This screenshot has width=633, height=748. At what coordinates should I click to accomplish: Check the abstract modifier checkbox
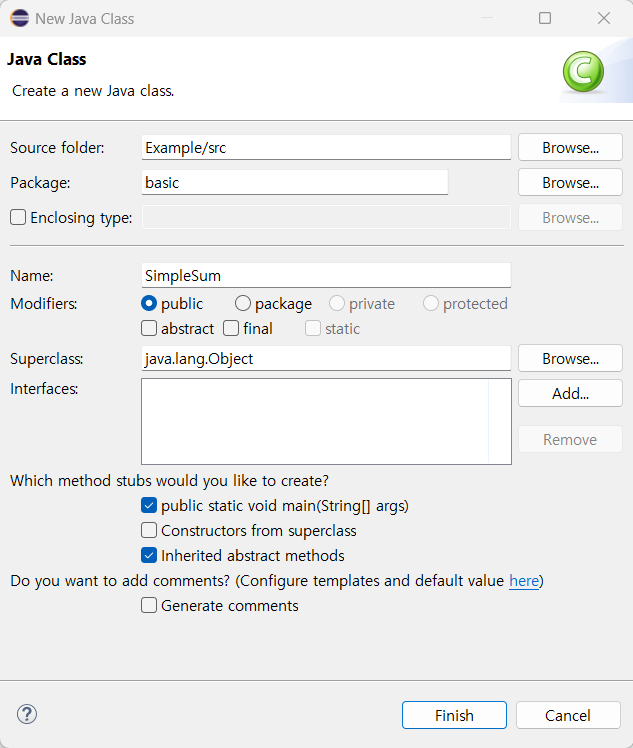coord(149,328)
